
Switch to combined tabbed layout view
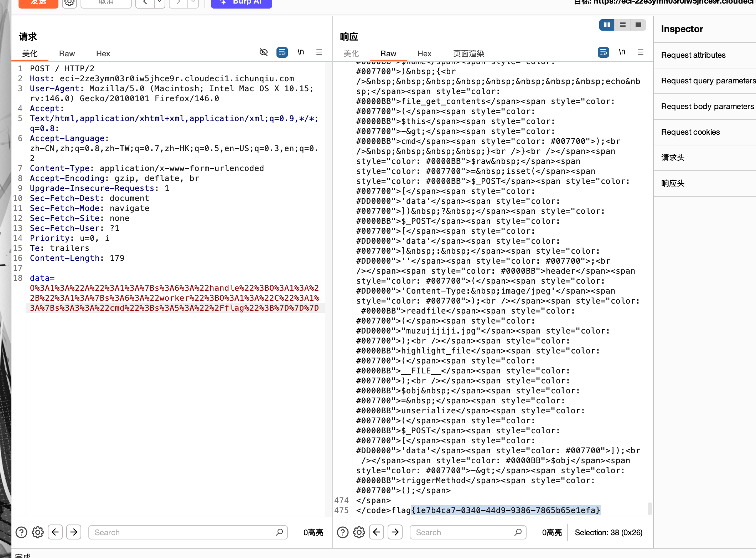pos(638,25)
